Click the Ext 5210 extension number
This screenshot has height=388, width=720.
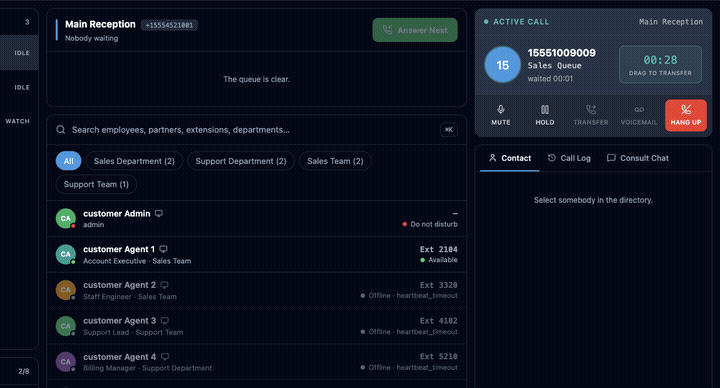point(439,357)
